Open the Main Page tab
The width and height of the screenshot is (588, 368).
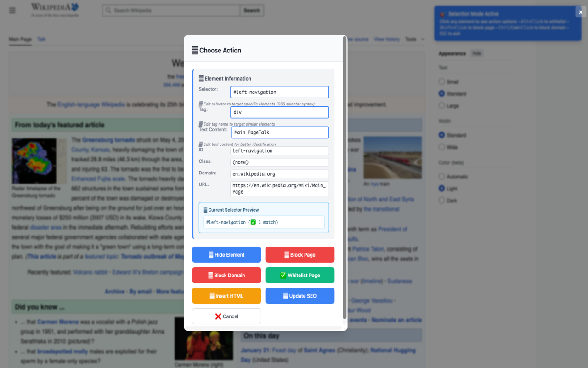(20, 40)
